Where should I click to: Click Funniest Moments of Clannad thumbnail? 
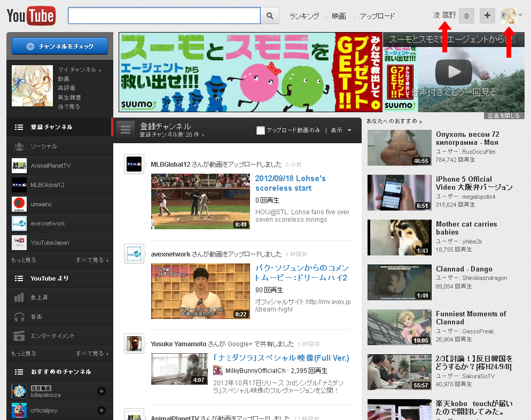(x=400, y=328)
